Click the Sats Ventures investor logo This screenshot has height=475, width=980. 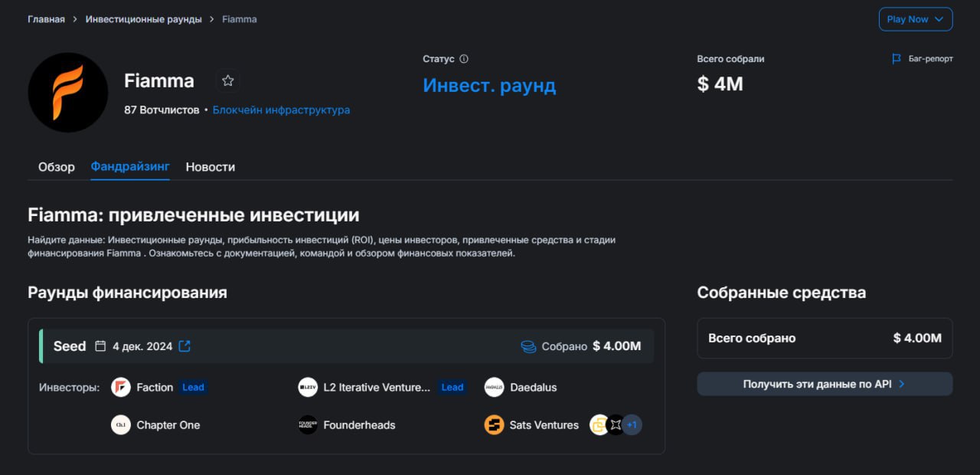(x=495, y=424)
